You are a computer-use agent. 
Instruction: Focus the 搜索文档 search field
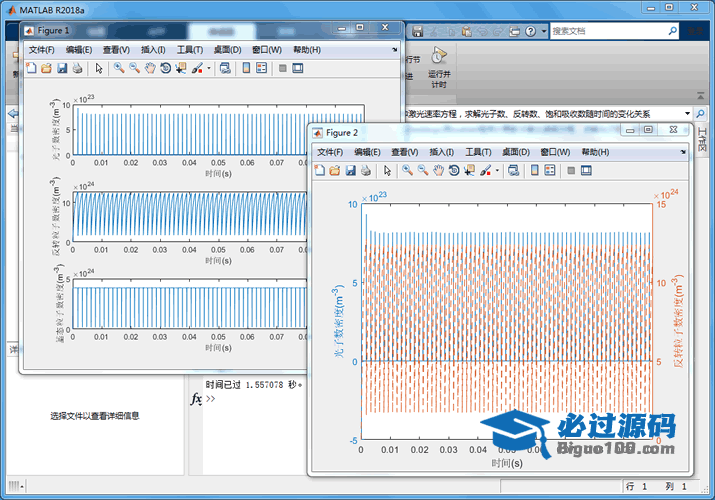point(609,31)
